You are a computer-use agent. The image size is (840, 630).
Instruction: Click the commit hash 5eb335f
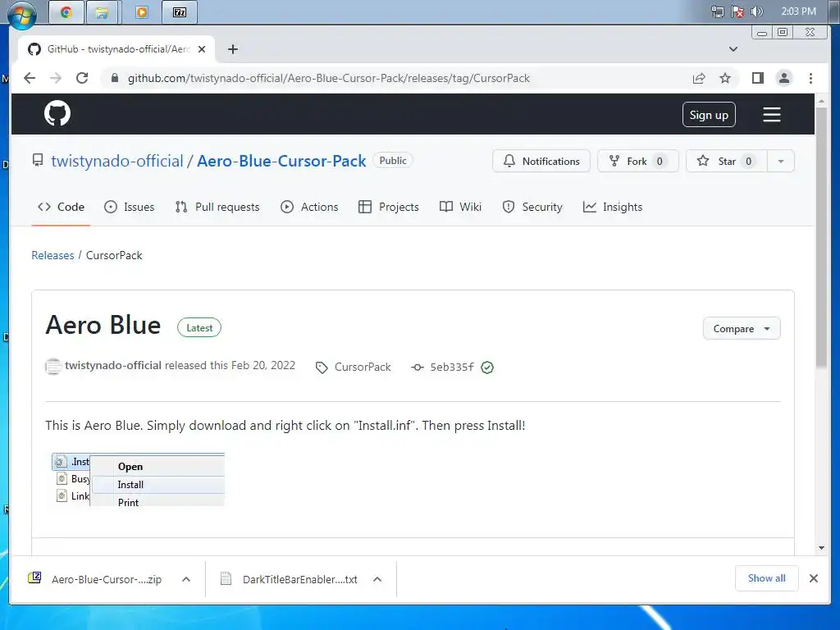452,367
